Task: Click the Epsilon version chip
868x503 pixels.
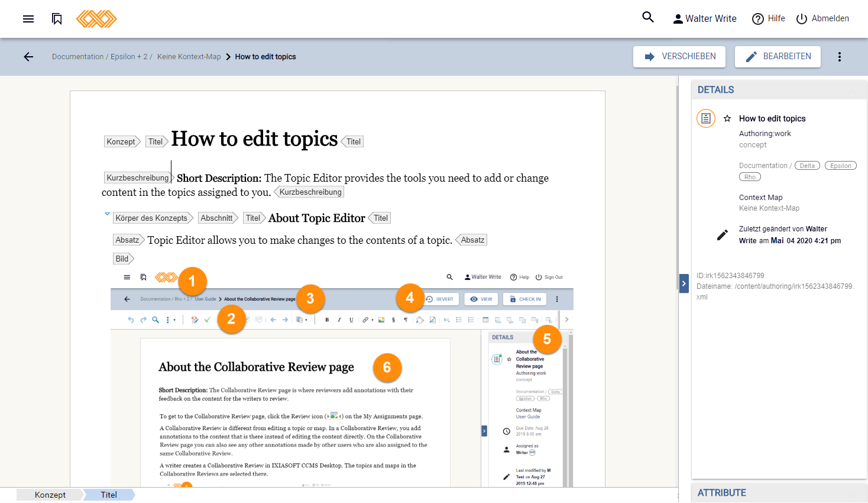Action: coord(841,166)
